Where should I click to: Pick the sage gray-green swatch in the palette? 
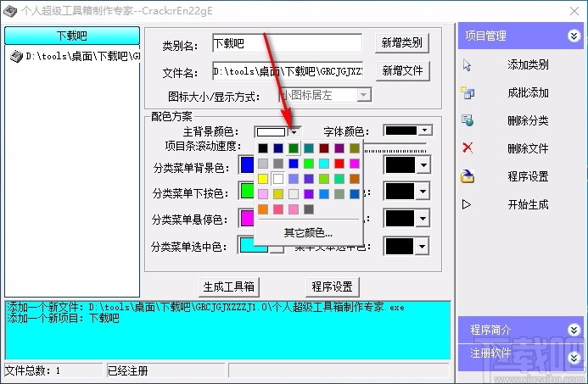(x=339, y=193)
